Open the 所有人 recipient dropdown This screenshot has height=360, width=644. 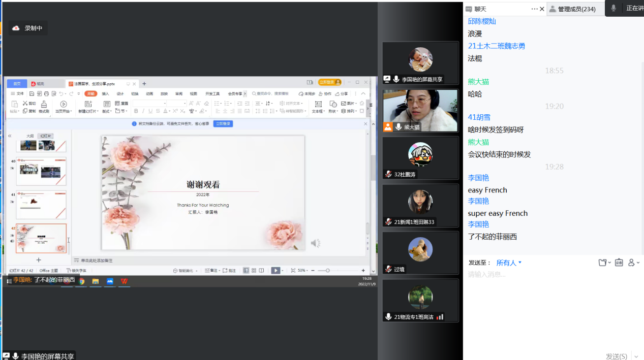click(x=509, y=263)
